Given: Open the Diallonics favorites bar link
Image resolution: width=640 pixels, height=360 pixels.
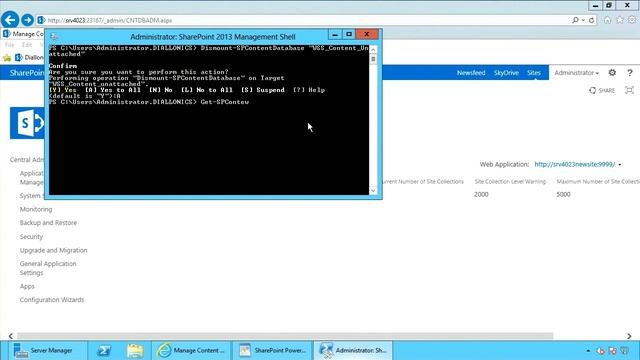Looking at the screenshot, I should [29, 58].
